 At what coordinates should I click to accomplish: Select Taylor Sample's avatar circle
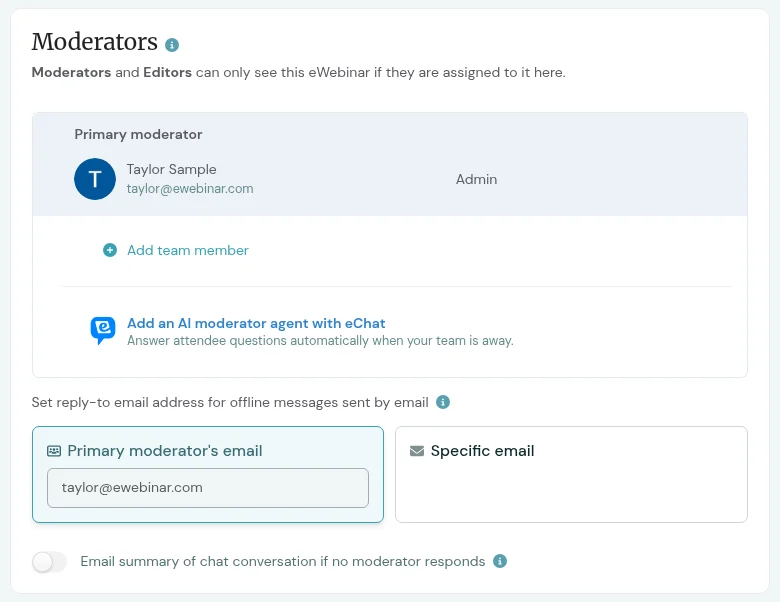pos(95,179)
